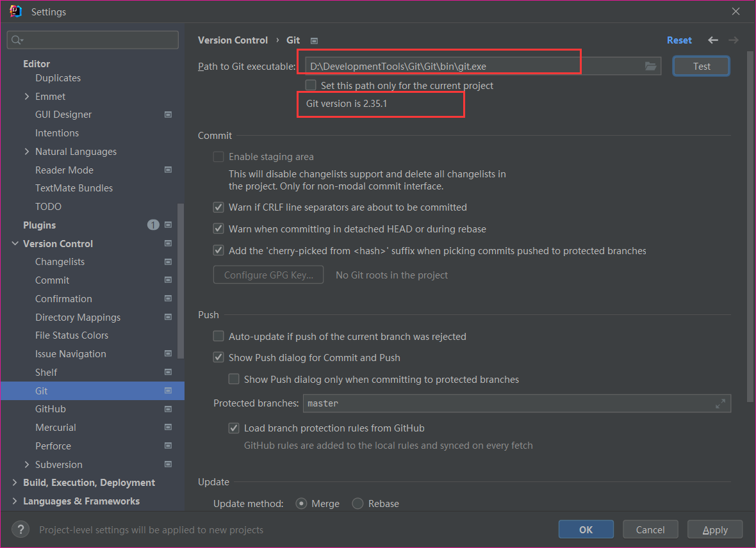Image resolution: width=756 pixels, height=548 pixels.
Task: Open the GitHub settings page
Action: (50, 409)
